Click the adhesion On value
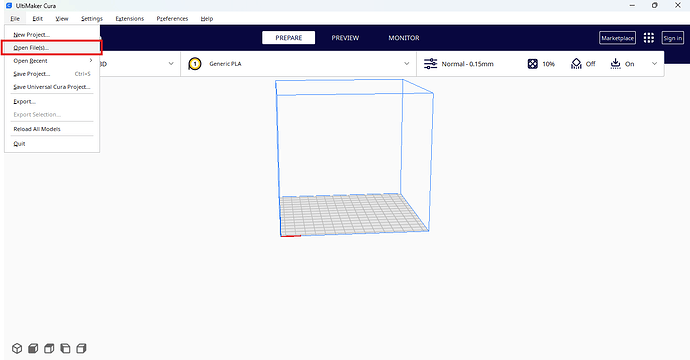 630,64
